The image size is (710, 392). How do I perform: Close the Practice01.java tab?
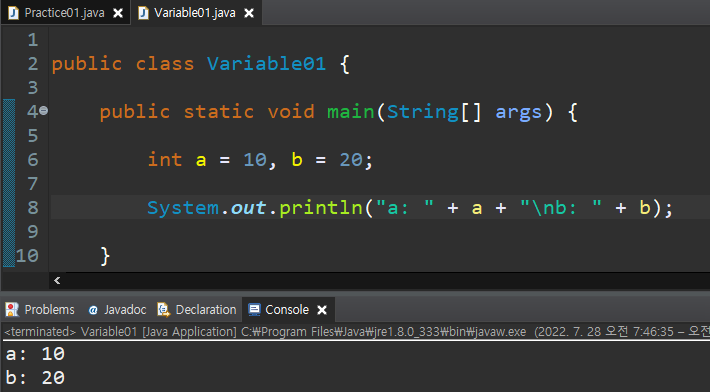118,13
